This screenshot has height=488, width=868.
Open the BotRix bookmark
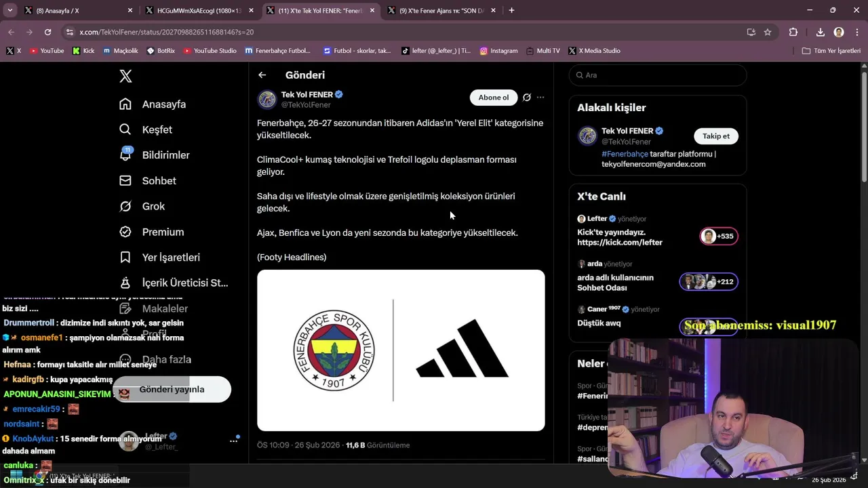point(161,51)
